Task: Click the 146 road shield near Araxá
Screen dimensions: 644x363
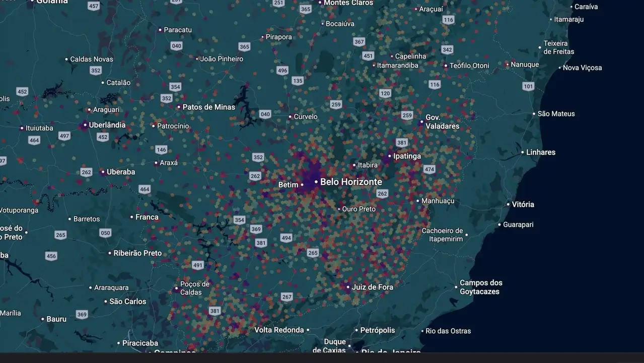Action: point(161,150)
